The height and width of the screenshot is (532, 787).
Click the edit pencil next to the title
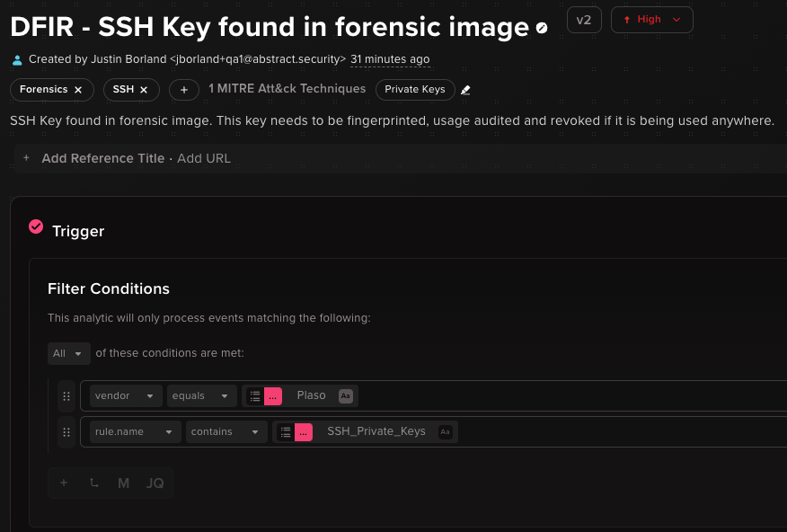point(541,27)
